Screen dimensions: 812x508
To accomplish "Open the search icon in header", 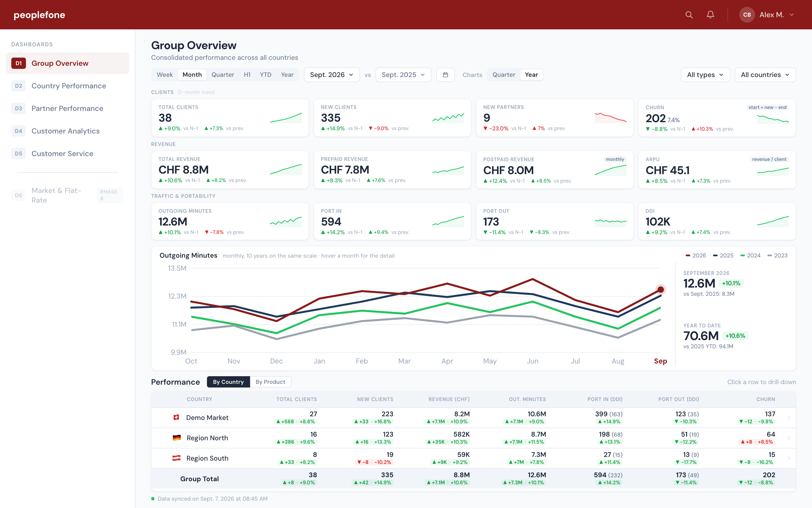I will (x=689, y=15).
